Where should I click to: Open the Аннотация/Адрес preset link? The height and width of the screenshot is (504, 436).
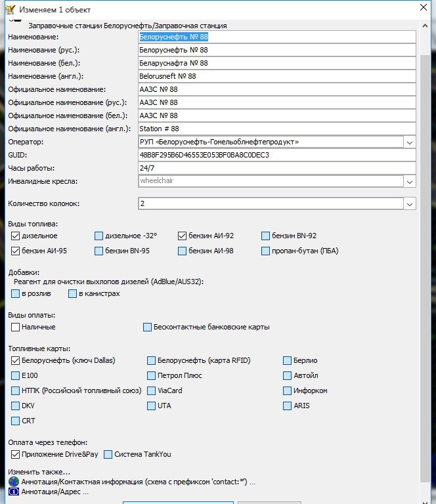point(54,492)
